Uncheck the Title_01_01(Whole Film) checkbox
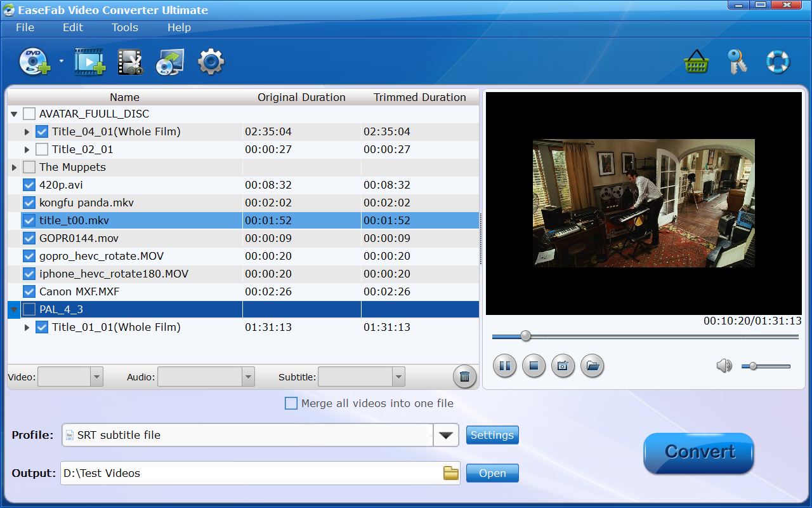 tap(42, 327)
